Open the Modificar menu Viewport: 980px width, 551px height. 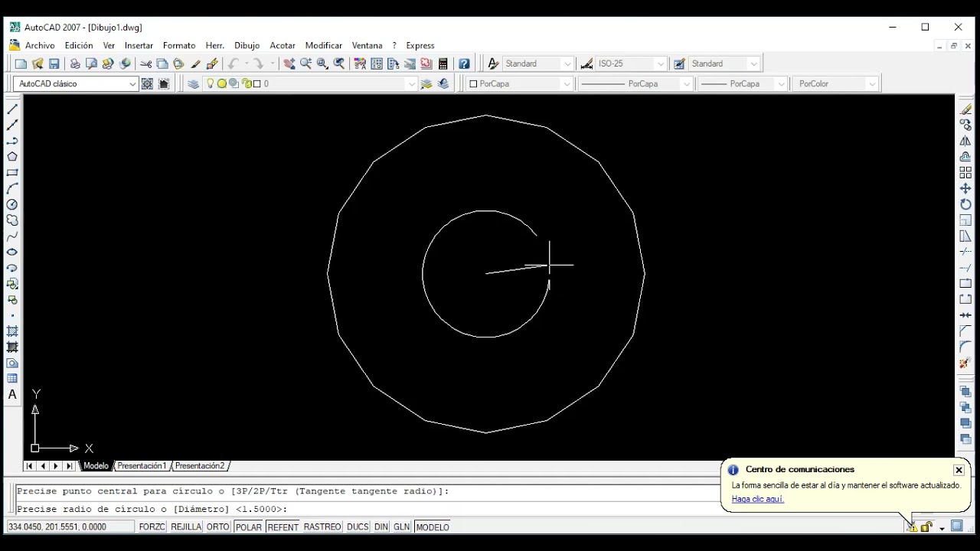click(x=323, y=45)
